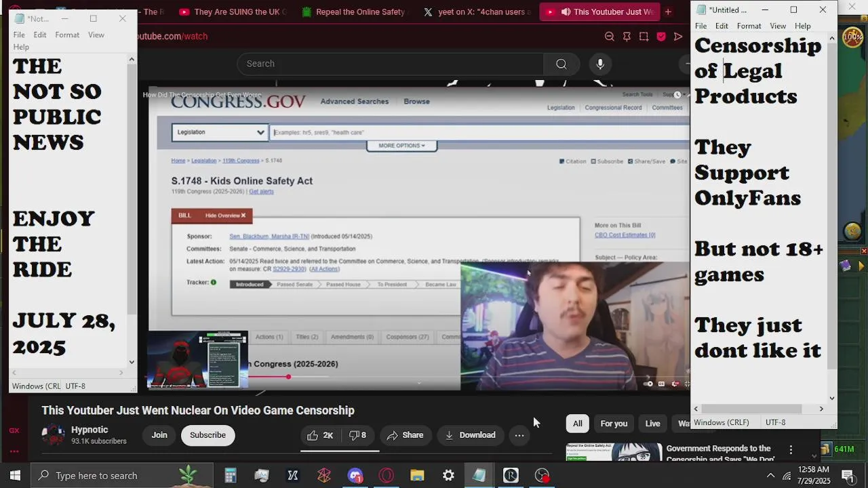Open the Government Responds suggested video title
The height and width of the screenshot is (488, 868).
(720, 453)
